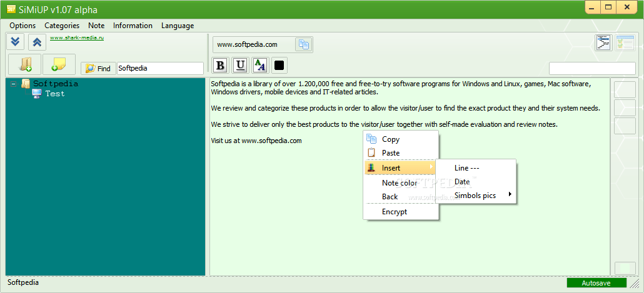Image resolution: width=644 pixels, height=293 pixels.
Task: Collapse all with the double up-arrow button
Action: tap(37, 42)
